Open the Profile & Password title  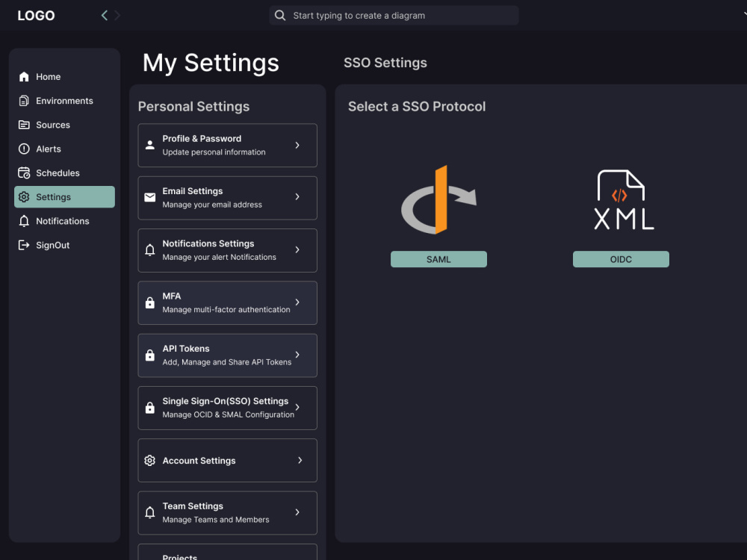click(x=202, y=139)
